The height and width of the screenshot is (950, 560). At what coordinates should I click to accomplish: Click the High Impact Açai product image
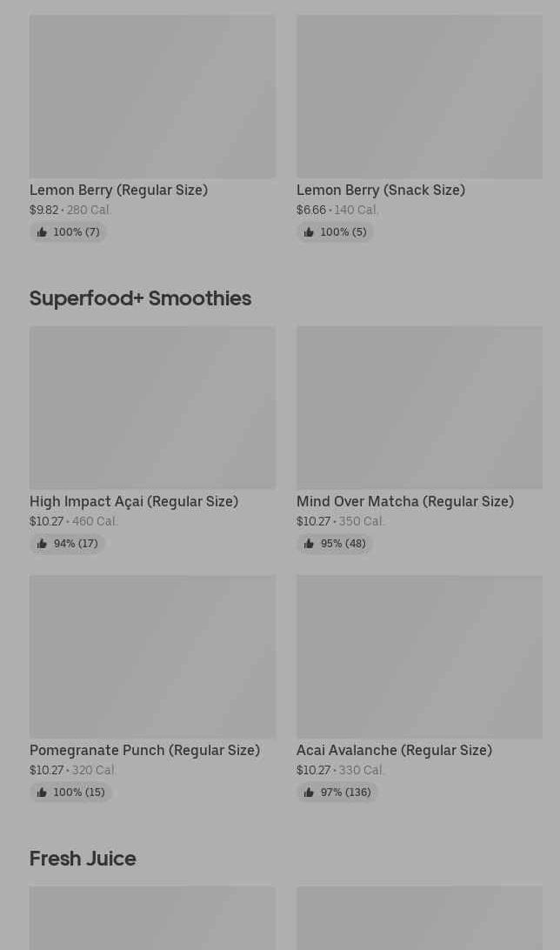point(152,407)
